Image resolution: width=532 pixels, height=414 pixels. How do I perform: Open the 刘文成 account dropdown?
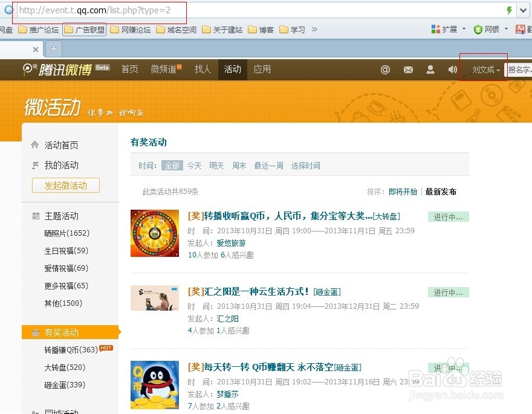[x=485, y=70]
